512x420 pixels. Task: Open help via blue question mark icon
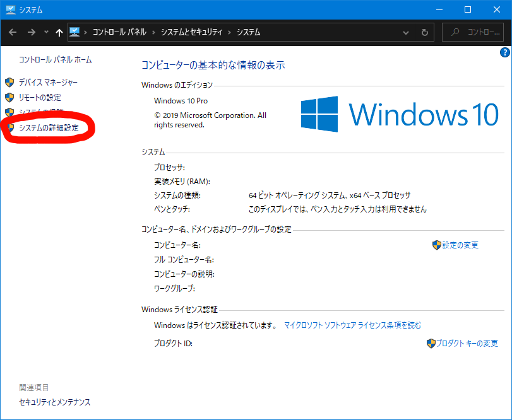point(505,52)
